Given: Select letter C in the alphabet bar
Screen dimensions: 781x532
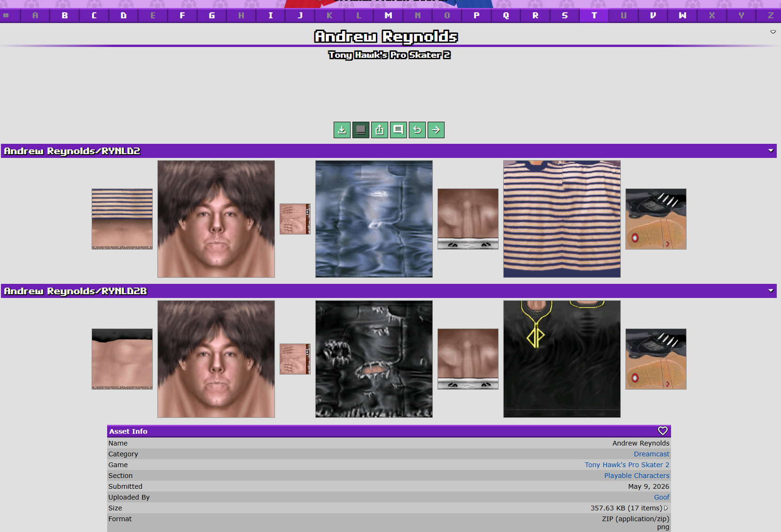Looking at the screenshot, I should pyautogui.click(x=94, y=16).
